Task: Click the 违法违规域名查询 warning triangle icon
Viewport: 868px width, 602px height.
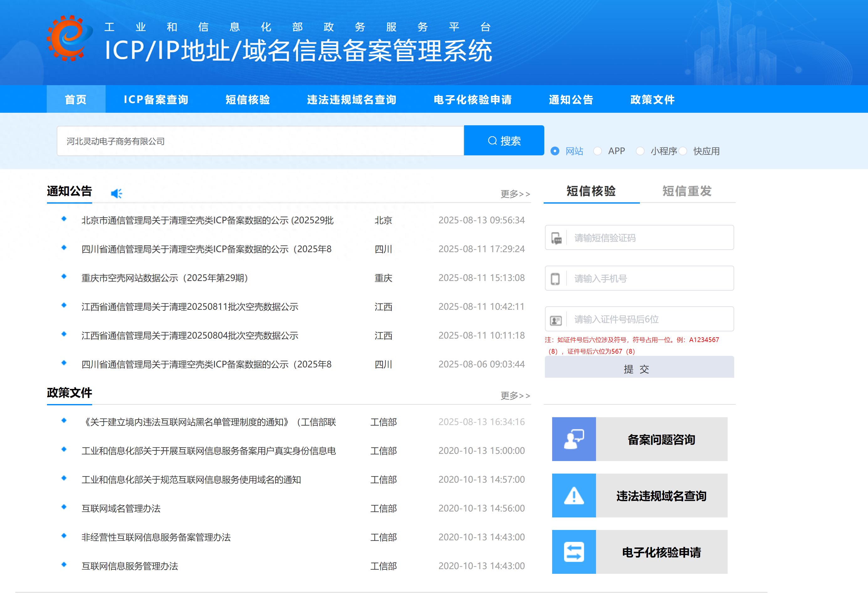Action: point(574,496)
